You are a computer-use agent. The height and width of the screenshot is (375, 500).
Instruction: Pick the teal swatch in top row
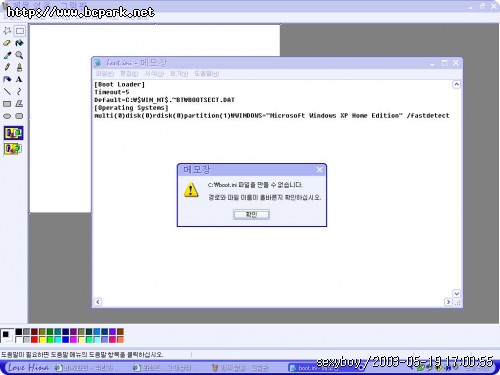pyautogui.click(x=58, y=332)
